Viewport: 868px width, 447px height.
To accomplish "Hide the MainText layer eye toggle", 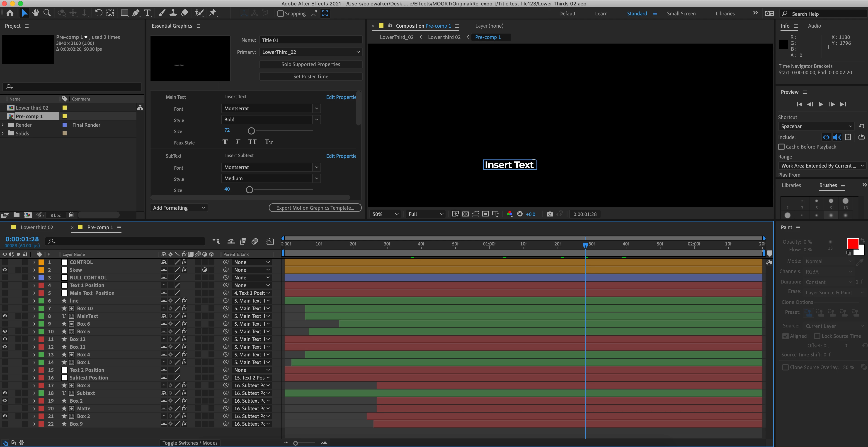I will 5,316.
